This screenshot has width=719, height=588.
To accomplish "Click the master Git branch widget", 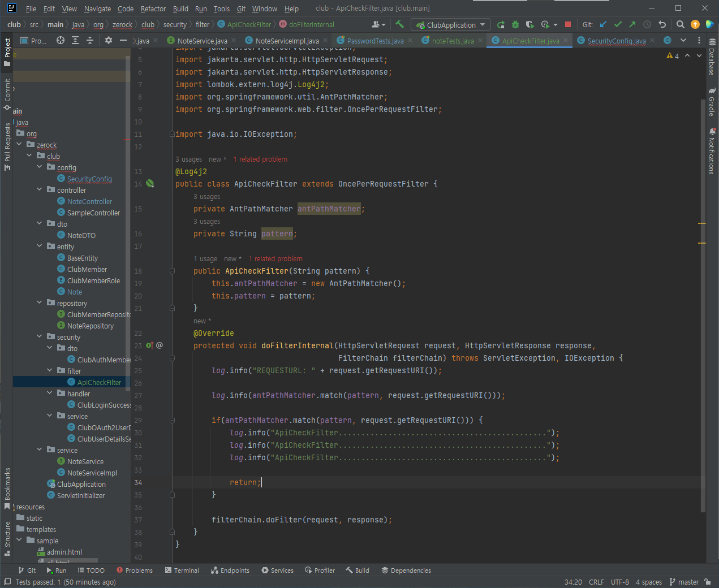I will coord(684,582).
